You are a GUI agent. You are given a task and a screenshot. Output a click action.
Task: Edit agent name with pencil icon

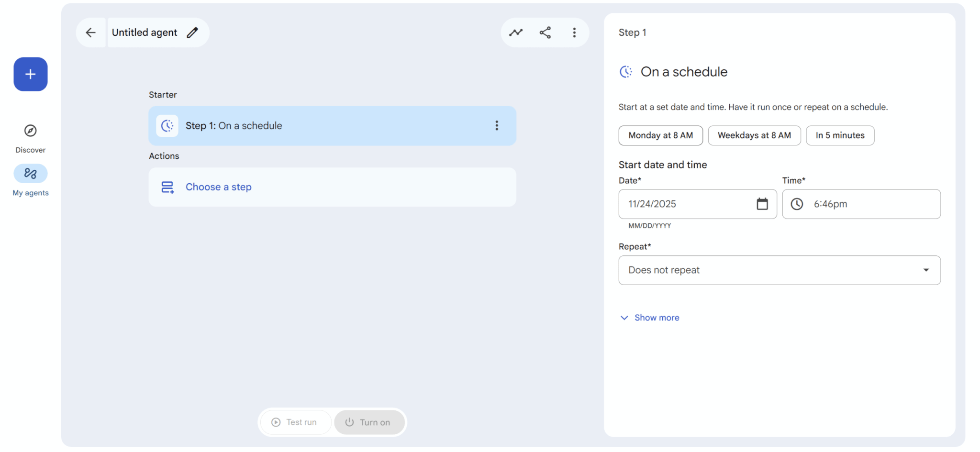[x=192, y=33]
